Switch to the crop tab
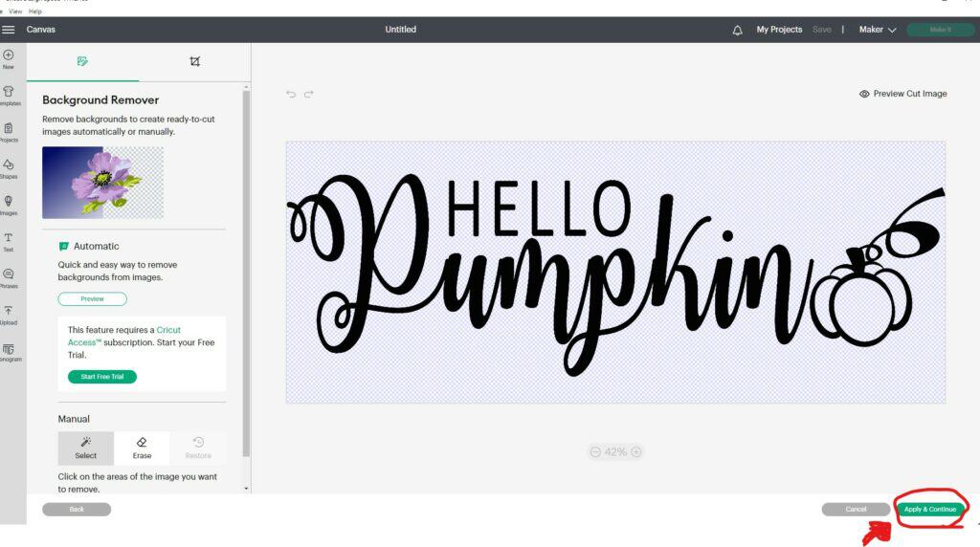This screenshot has height=547, width=980. (195, 61)
